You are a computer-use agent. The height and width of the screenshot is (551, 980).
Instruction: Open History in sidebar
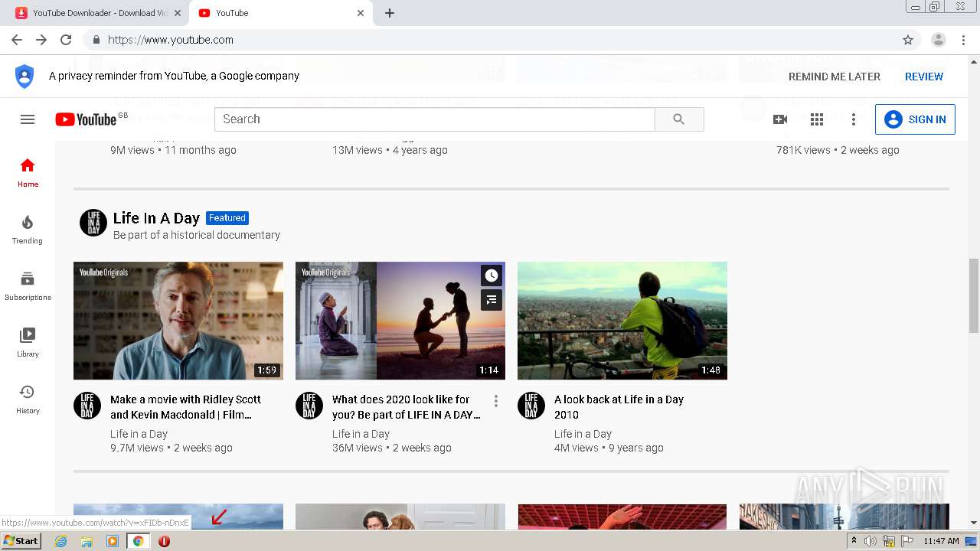coord(28,399)
